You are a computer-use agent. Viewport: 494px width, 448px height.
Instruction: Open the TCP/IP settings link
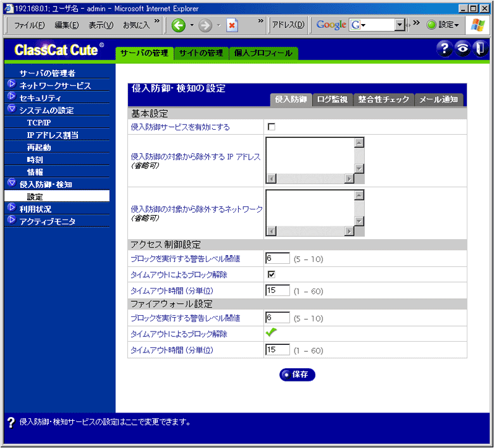[x=39, y=123]
